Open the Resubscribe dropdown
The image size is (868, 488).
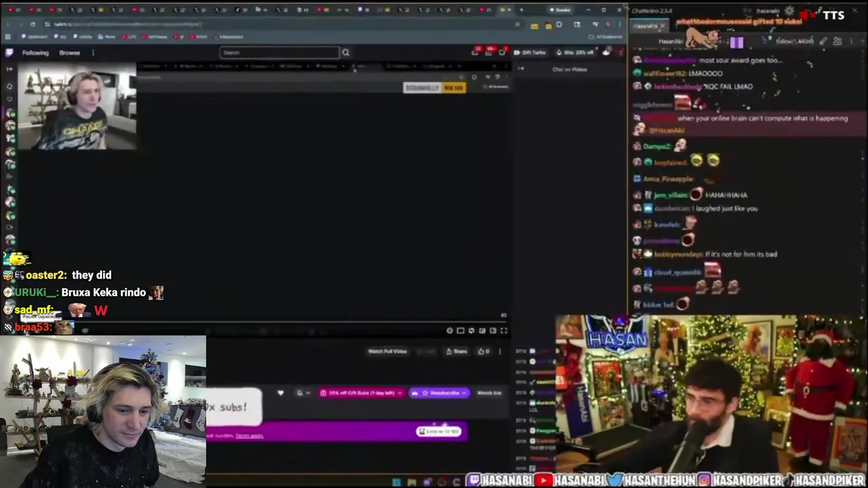point(439,393)
